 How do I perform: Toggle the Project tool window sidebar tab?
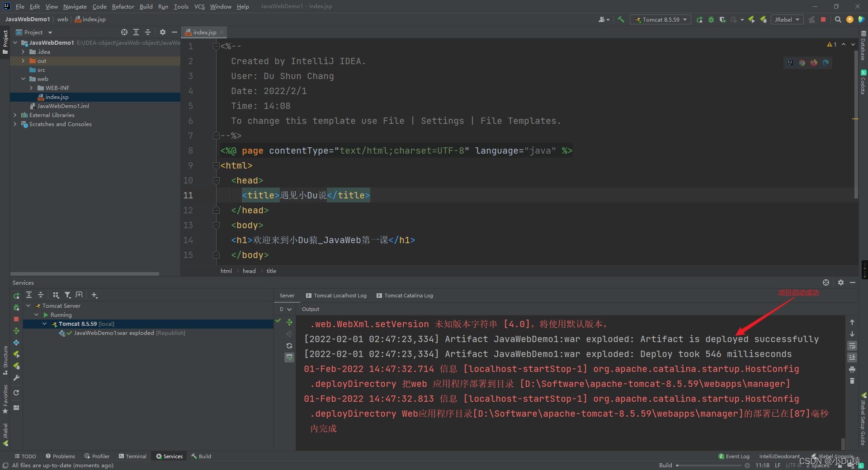[5, 42]
